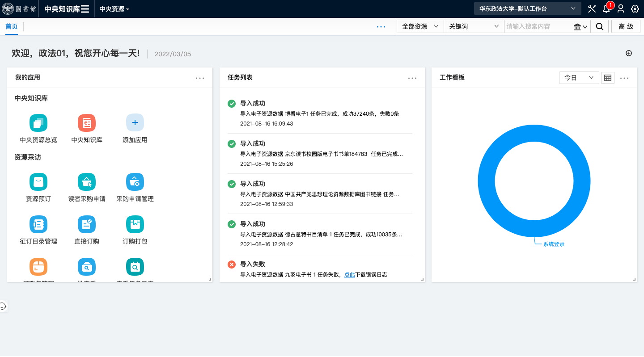This screenshot has width=644, height=357.
Task: Launch 读者采购申请 application
Action: (87, 182)
